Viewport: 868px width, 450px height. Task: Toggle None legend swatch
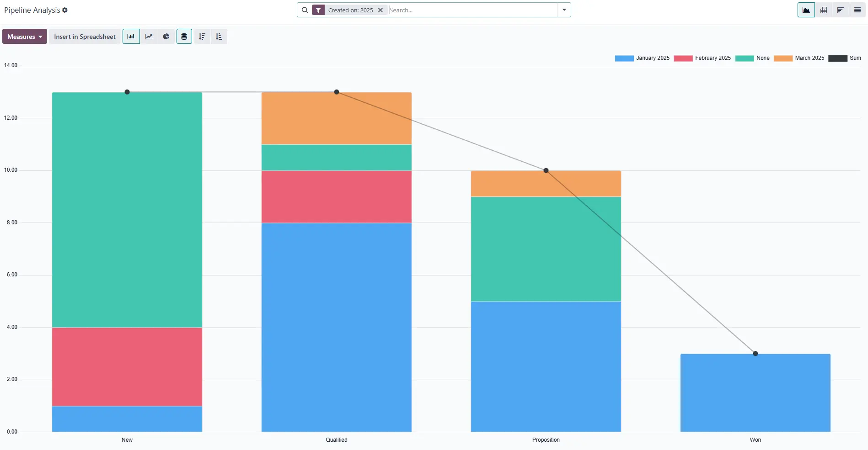(745, 58)
